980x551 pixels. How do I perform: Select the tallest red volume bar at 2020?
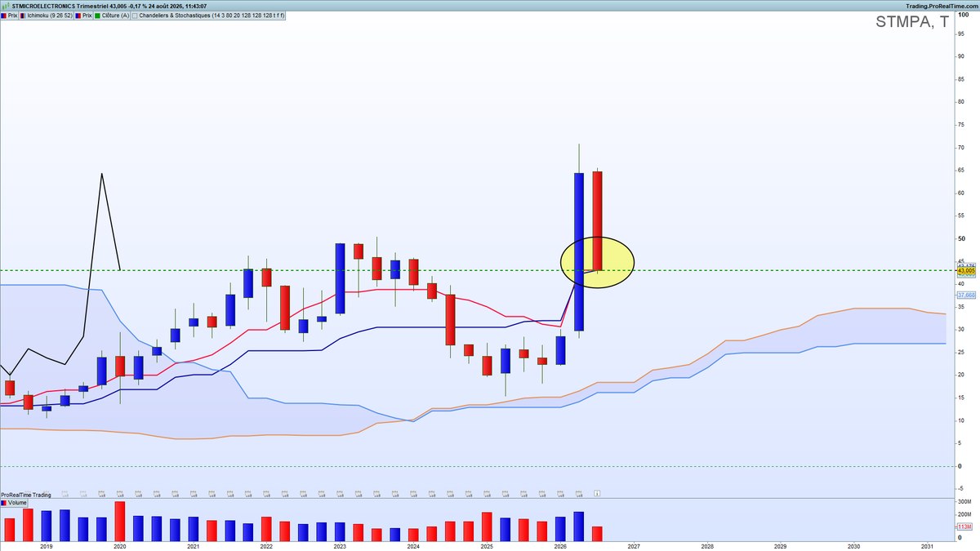120,522
